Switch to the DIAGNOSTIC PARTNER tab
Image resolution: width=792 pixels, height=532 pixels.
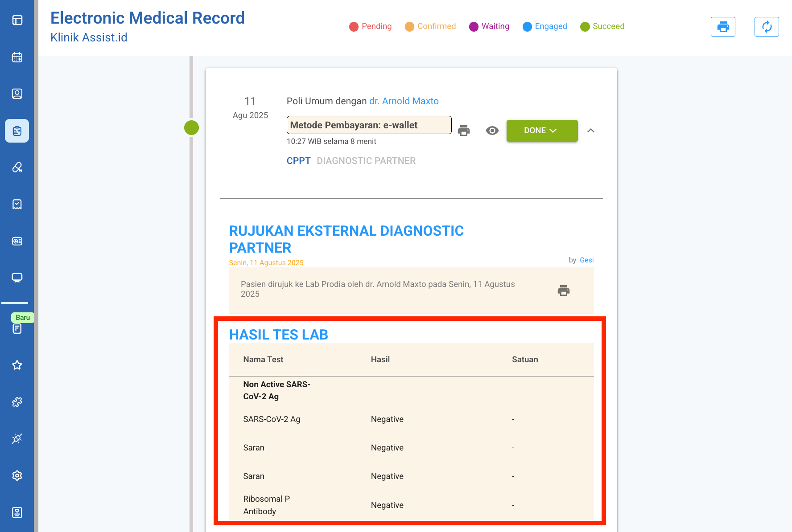click(366, 161)
